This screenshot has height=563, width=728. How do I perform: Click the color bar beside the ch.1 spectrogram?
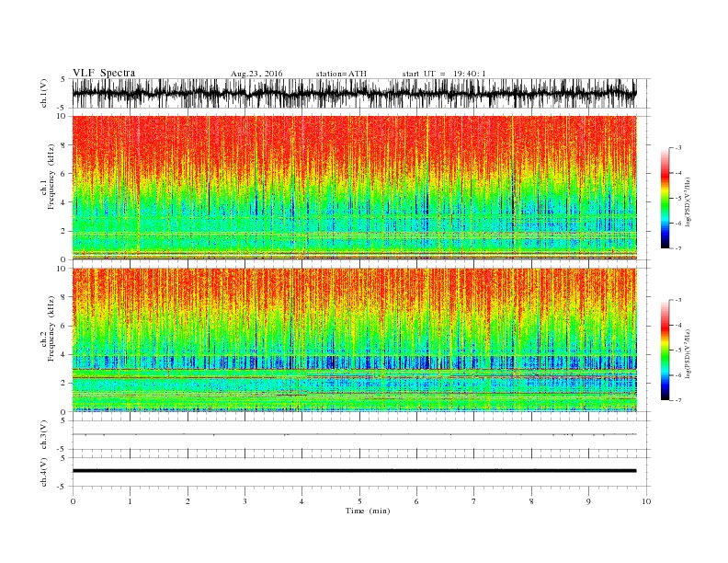[x=665, y=199]
